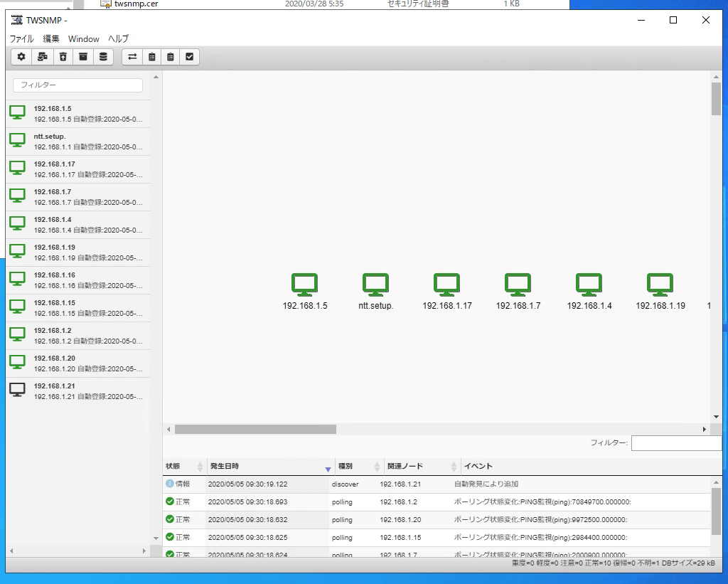Click the node list フィルター search field

[x=77, y=85]
